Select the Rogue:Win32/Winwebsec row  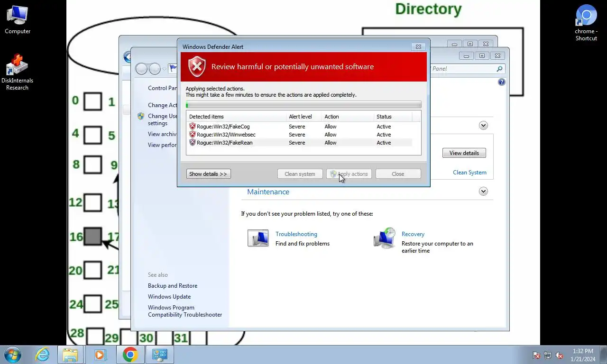pyautogui.click(x=299, y=135)
